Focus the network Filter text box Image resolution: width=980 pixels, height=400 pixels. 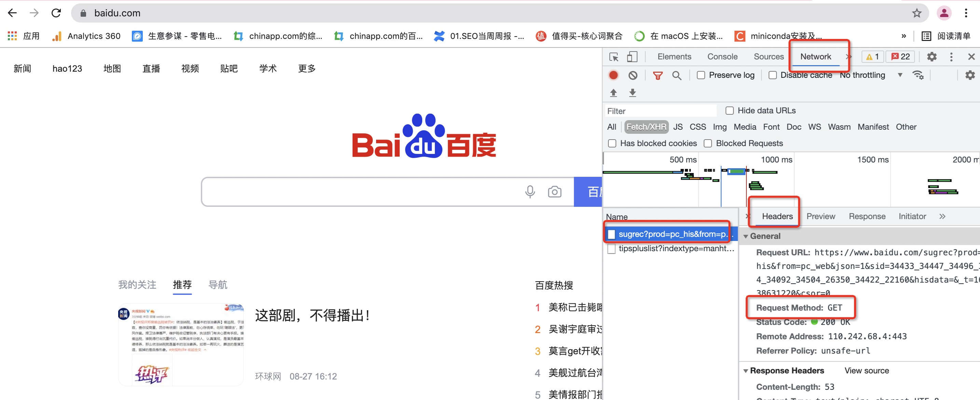(661, 111)
